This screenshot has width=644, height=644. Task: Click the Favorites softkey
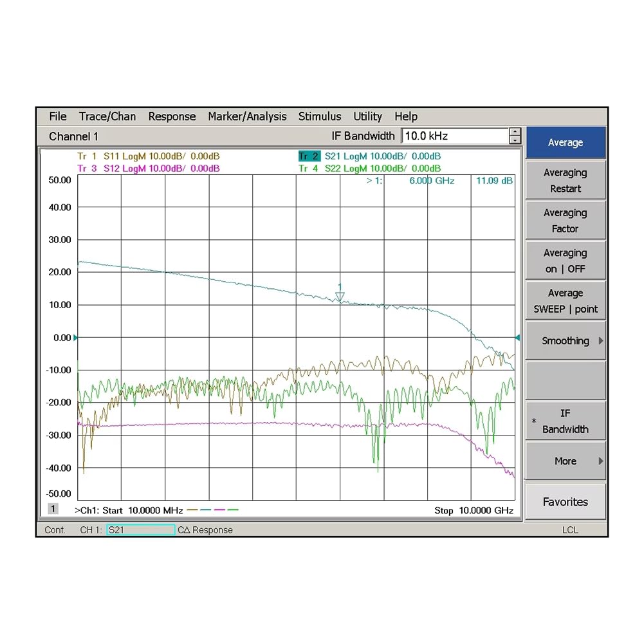pos(565,502)
